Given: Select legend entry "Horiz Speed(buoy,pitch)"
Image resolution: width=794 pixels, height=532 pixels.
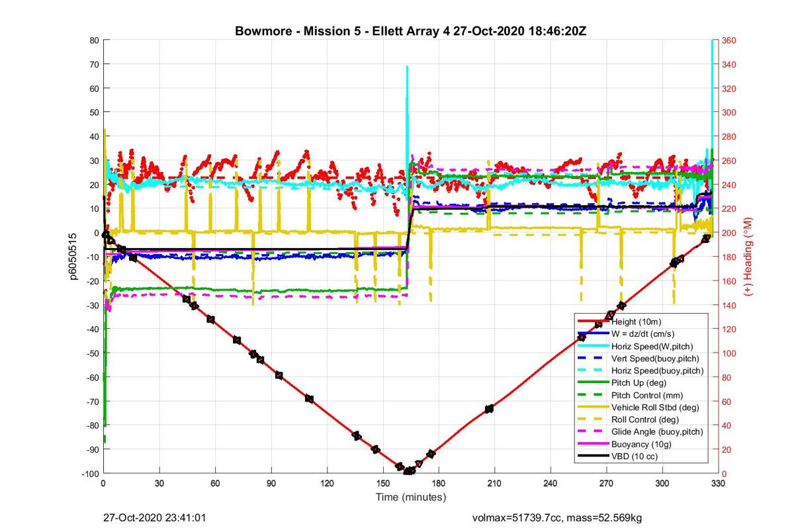Looking at the screenshot, I should [x=658, y=371].
